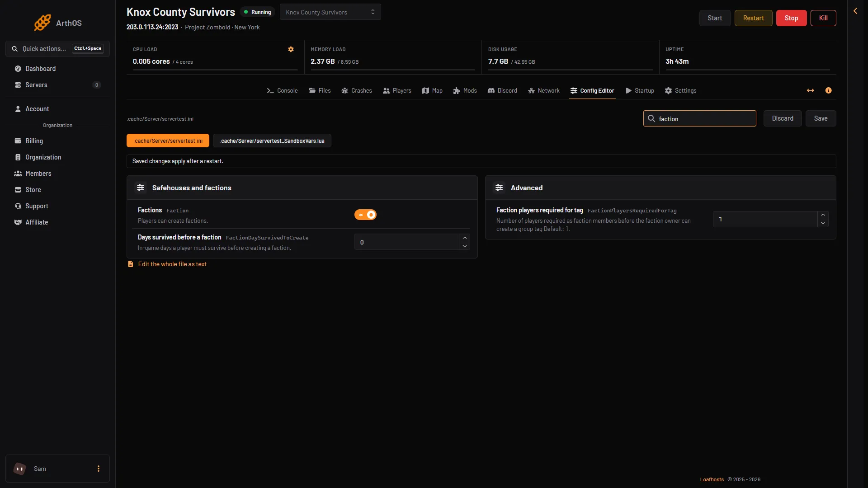The width and height of the screenshot is (868, 488).
Task: Increase Days survived before a faction value
Action: pos(465,238)
